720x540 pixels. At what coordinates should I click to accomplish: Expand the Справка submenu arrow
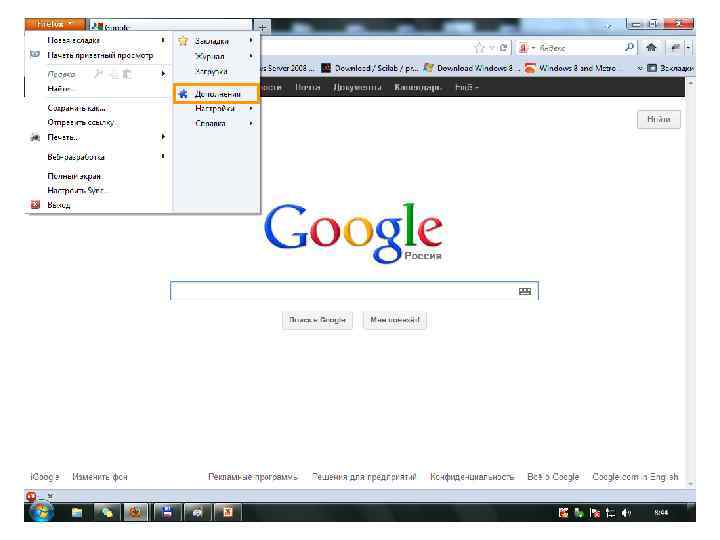(251, 123)
